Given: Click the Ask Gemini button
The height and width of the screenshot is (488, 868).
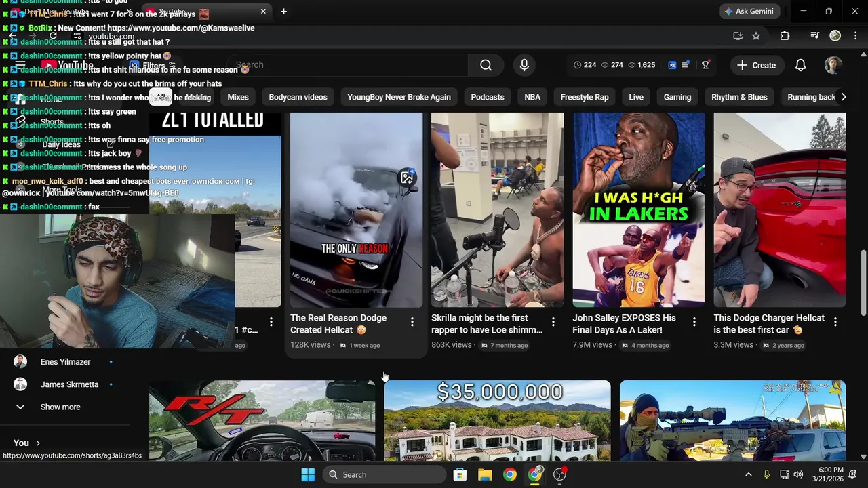Looking at the screenshot, I should [751, 12].
